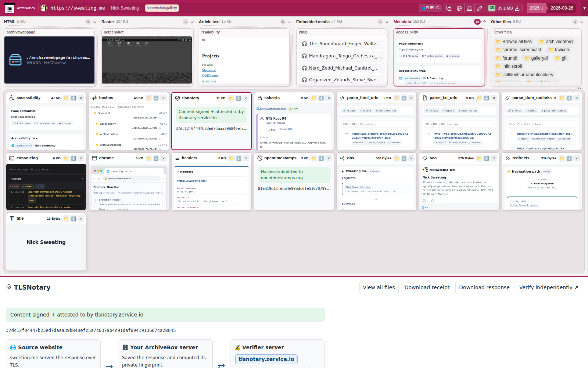This screenshot has height=368, width=588.
Task: Download the tlsnotary card output
Action: [239, 98]
